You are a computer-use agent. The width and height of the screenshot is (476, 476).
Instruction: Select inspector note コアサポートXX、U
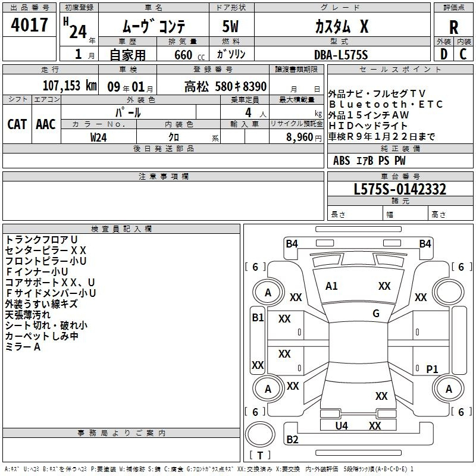[x=50, y=282]
